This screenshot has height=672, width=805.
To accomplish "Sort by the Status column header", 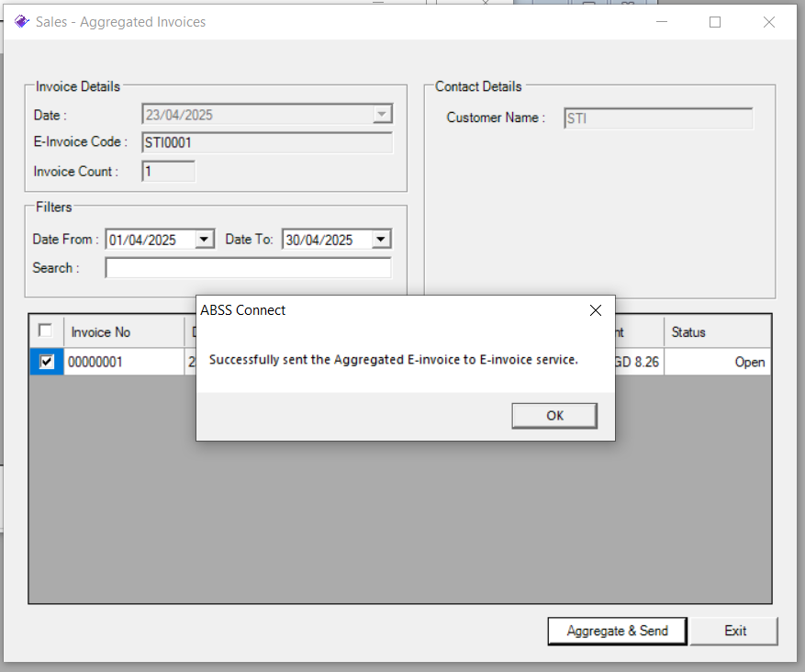I will coord(717,332).
